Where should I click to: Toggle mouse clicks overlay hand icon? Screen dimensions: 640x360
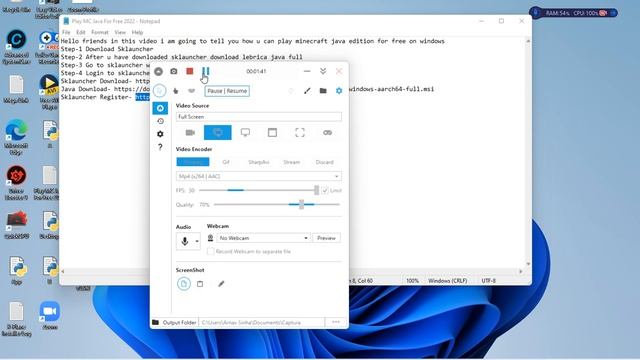[x=176, y=91]
